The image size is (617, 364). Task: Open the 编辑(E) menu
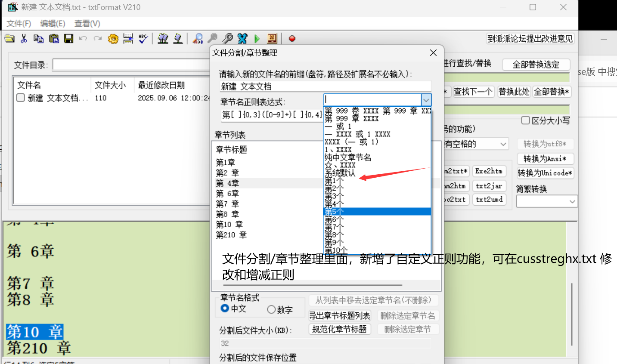[x=53, y=24]
